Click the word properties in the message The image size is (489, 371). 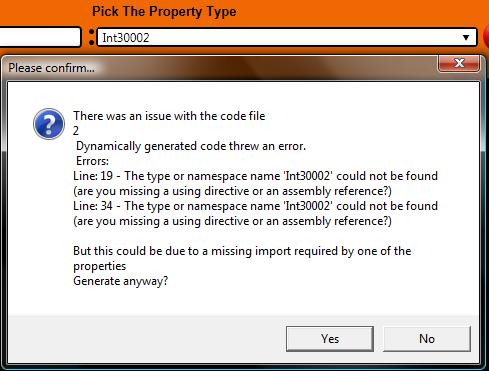click(x=100, y=266)
